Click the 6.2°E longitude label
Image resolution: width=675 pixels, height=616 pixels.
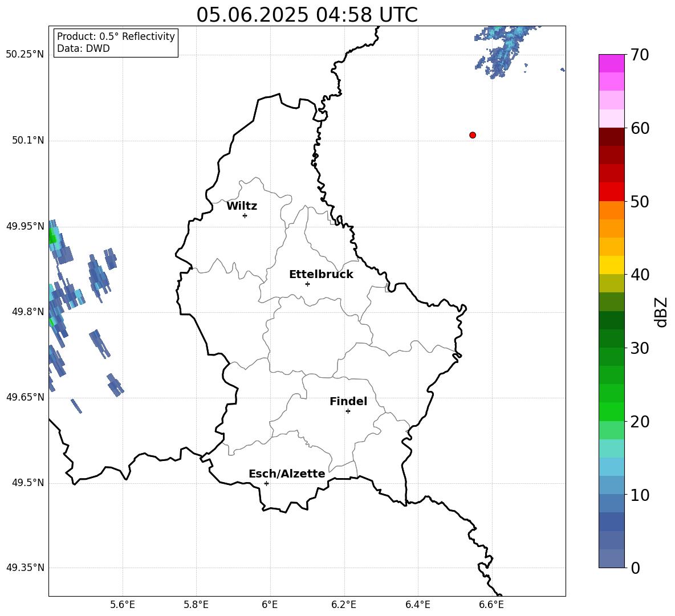pos(344,605)
